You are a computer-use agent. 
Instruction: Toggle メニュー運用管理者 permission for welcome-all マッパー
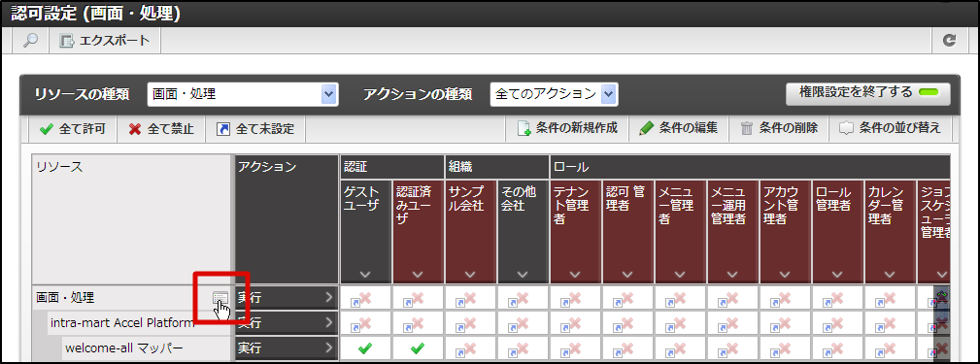click(733, 347)
